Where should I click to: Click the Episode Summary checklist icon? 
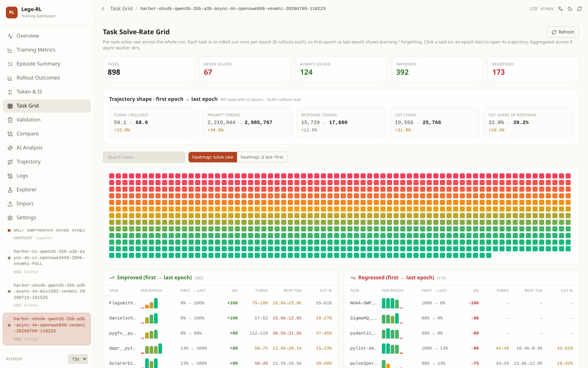[10, 64]
